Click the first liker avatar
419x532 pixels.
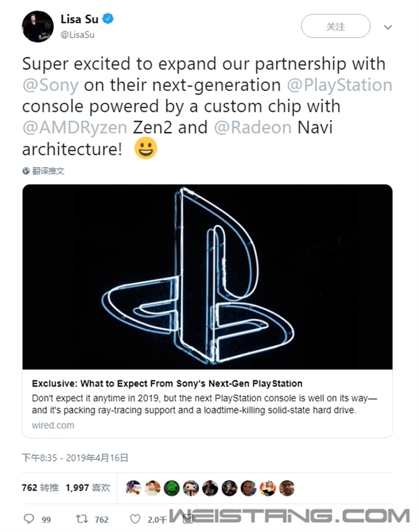pos(133,488)
